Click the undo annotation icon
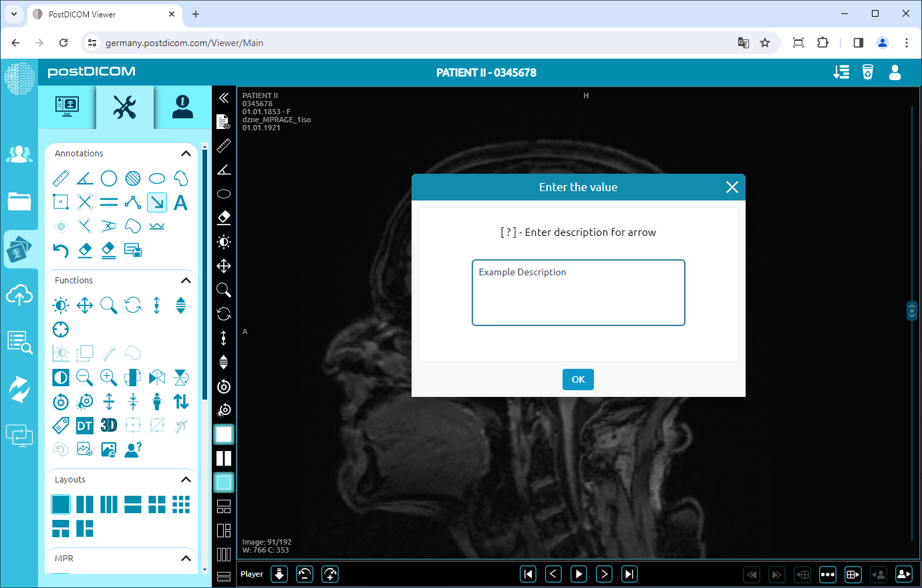The image size is (922, 588). pyautogui.click(x=61, y=251)
